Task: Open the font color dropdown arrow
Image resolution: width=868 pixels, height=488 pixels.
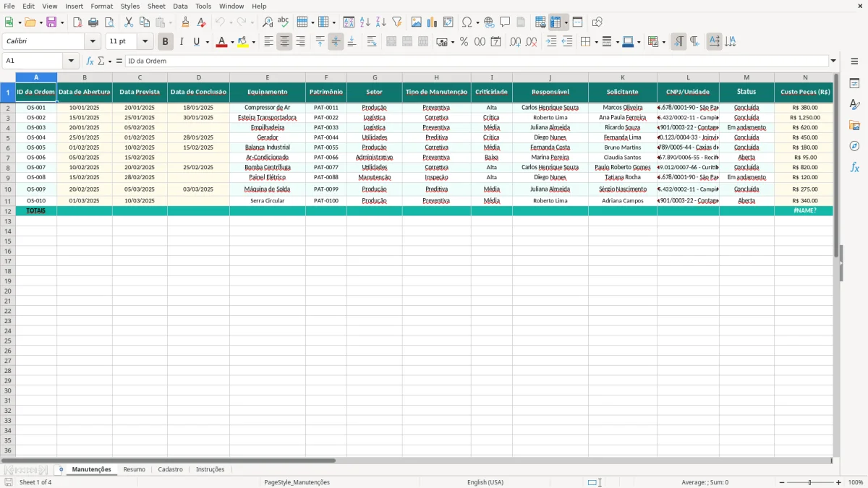Action: click(231, 42)
